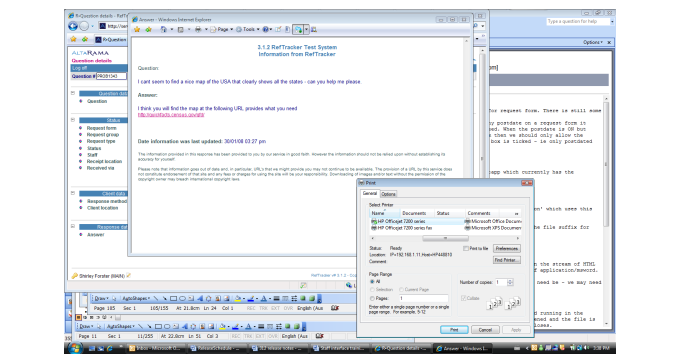Open the quickfacts census URL link
This screenshot has height=361, width=686.
click(x=171, y=115)
